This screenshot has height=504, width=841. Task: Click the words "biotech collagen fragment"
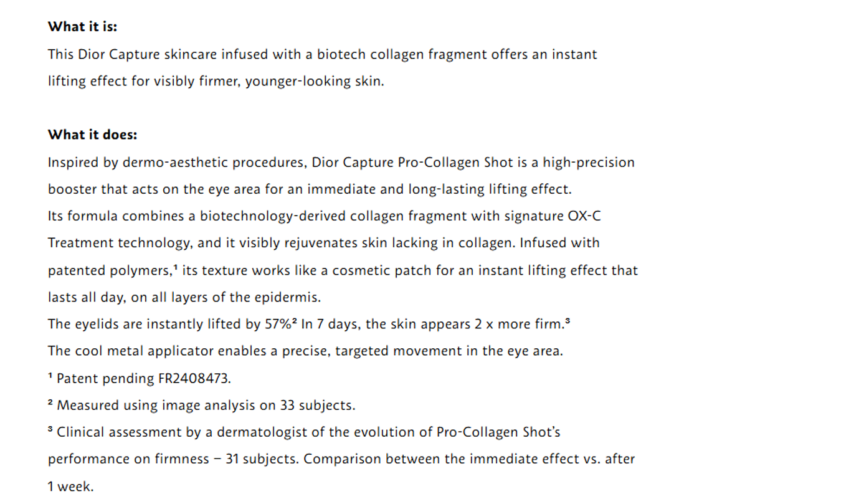coord(402,54)
